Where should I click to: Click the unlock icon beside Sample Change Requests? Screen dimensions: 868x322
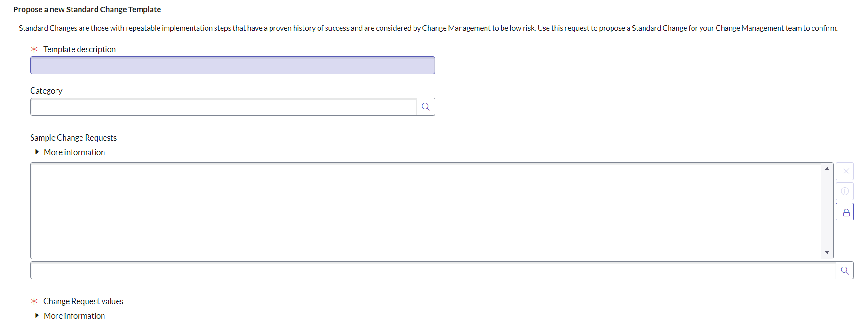pyautogui.click(x=845, y=212)
